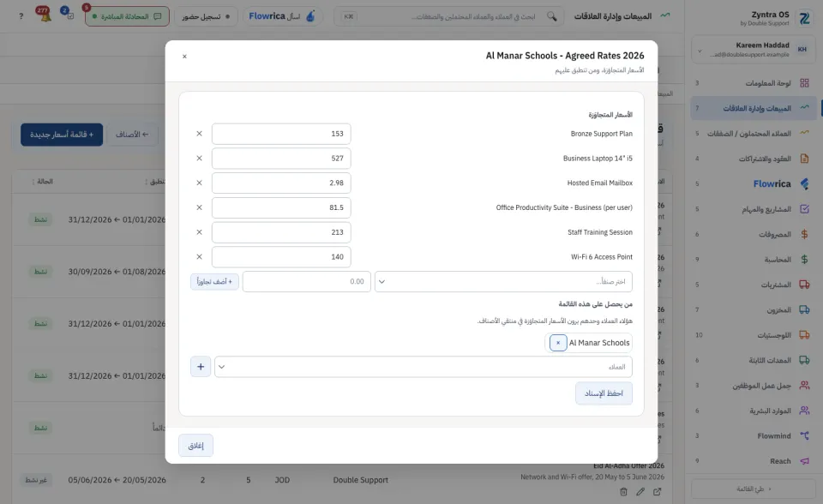The image size is (823, 504).
Task: Remove the Office Productivity Suite override
Action: [x=199, y=208]
